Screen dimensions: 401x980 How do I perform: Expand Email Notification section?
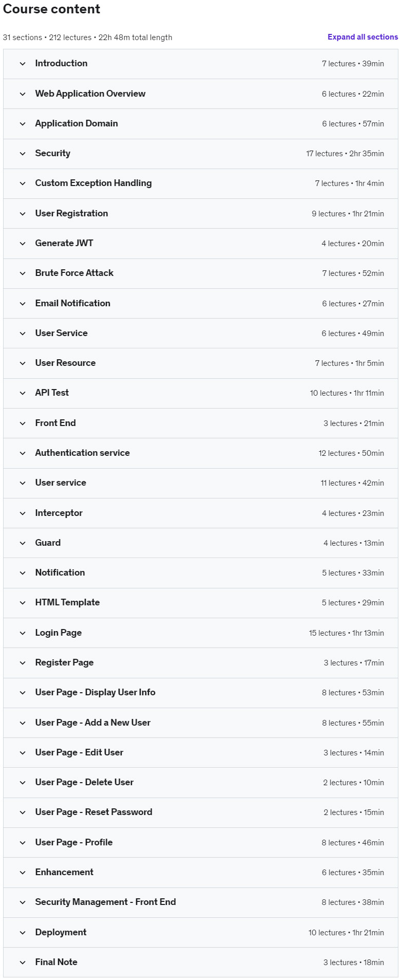[x=200, y=303]
